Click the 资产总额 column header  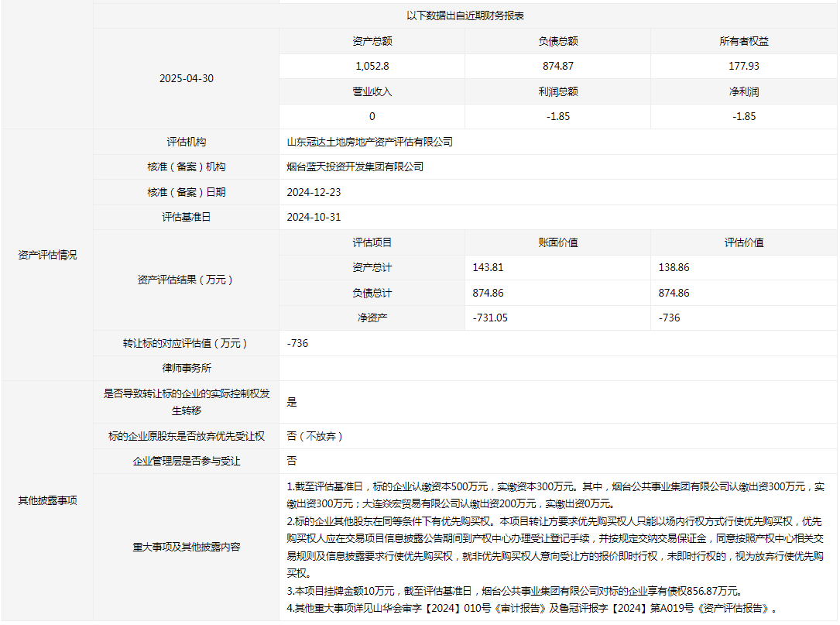pos(372,42)
